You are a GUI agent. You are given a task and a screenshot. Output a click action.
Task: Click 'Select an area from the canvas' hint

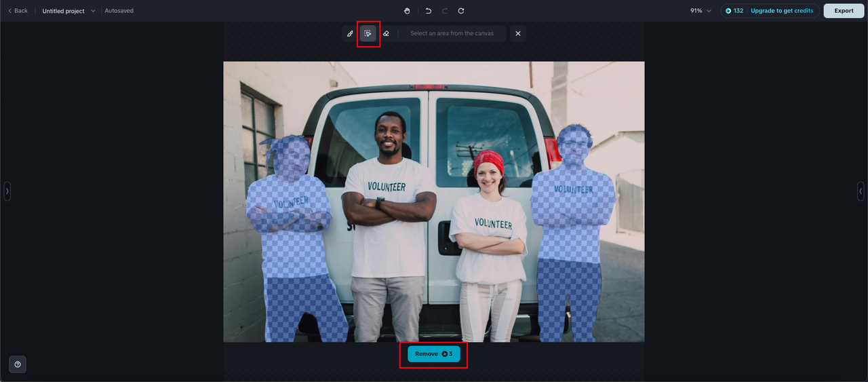[x=452, y=33]
